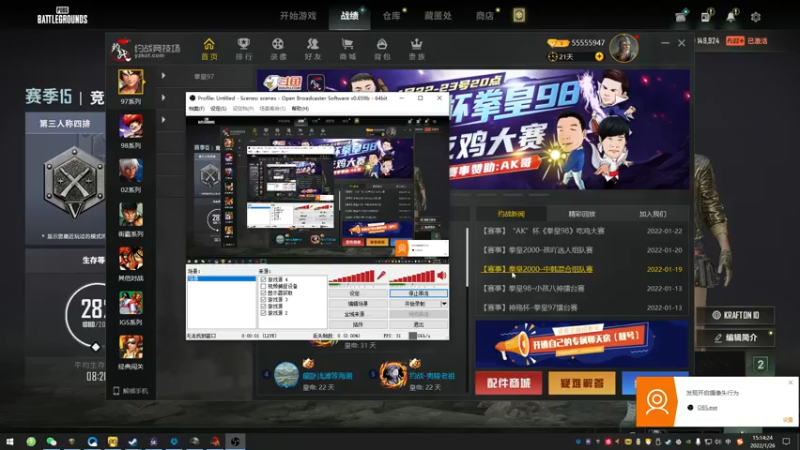The image size is (800, 450).
Task: Open the KRAFTON ID button
Action: tap(736, 315)
